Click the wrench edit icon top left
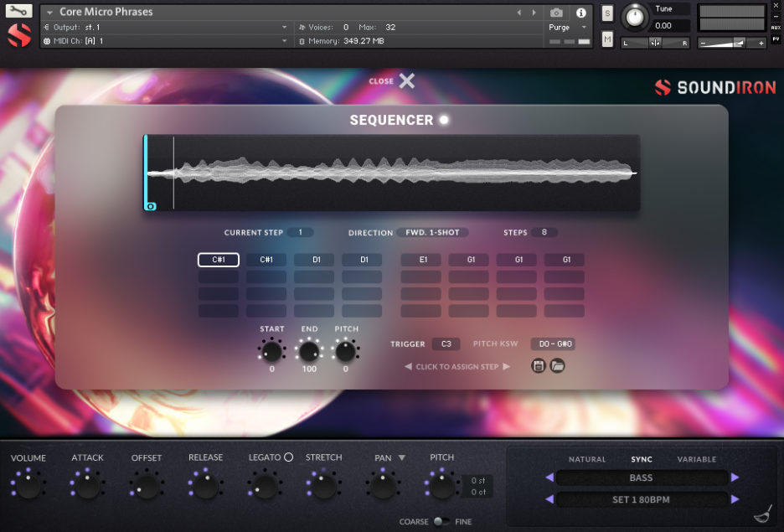784x532 pixels. [18, 10]
